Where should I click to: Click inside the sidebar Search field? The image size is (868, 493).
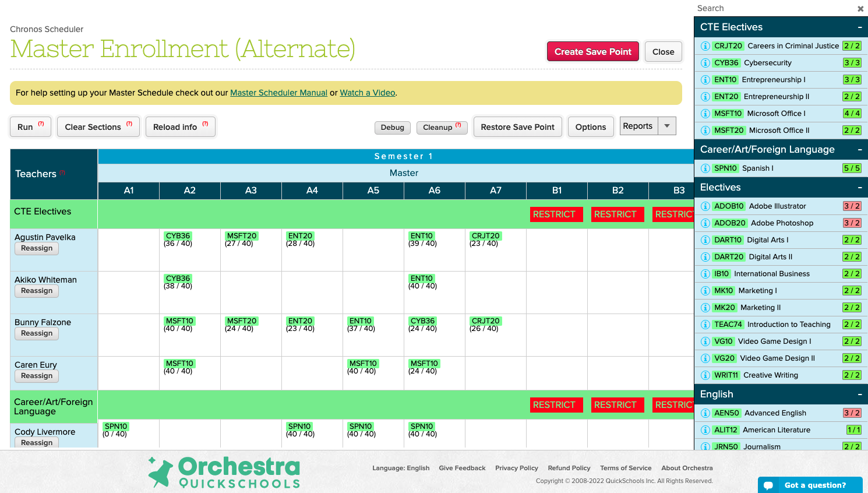click(x=757, y=8)
